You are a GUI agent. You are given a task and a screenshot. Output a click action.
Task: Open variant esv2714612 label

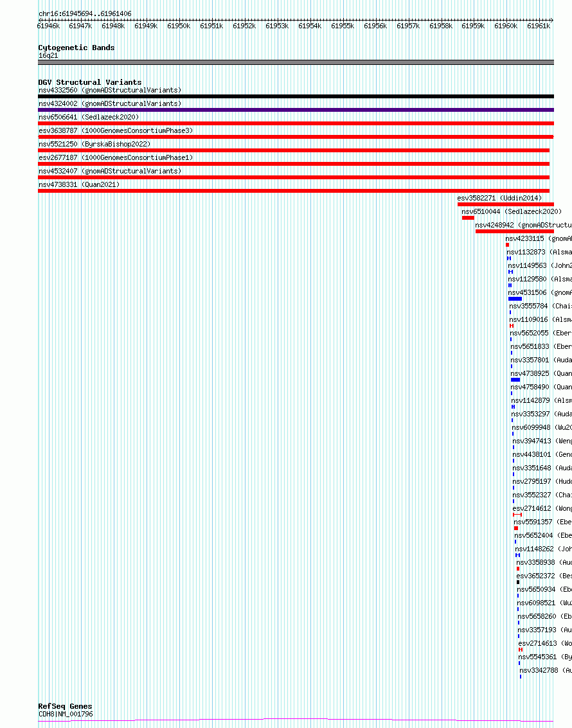[542, 508]
